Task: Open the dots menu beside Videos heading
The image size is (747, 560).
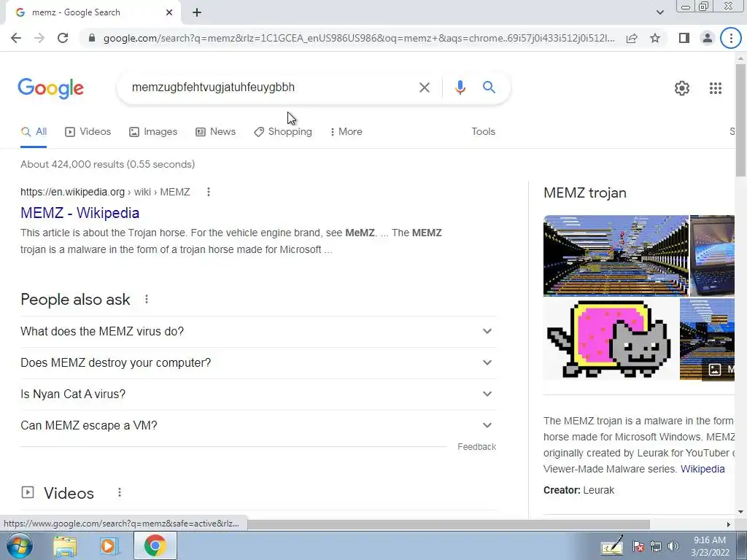Action: click(x=120, y=492)
